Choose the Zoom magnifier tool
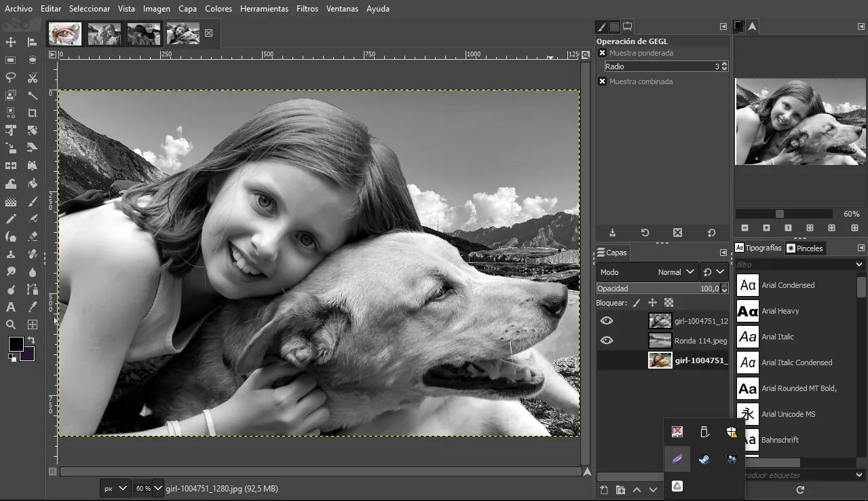Image resolution: width=868 pixels, height=501 pixels. tap(11, 324)
